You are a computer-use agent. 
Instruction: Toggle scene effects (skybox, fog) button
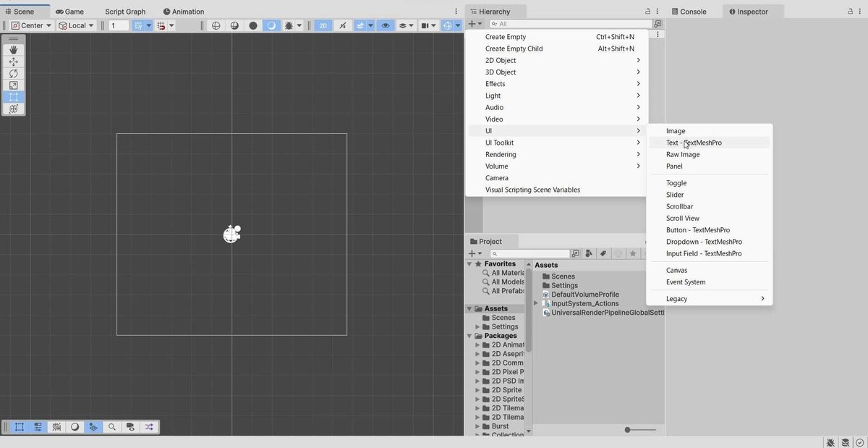point(359,25)
